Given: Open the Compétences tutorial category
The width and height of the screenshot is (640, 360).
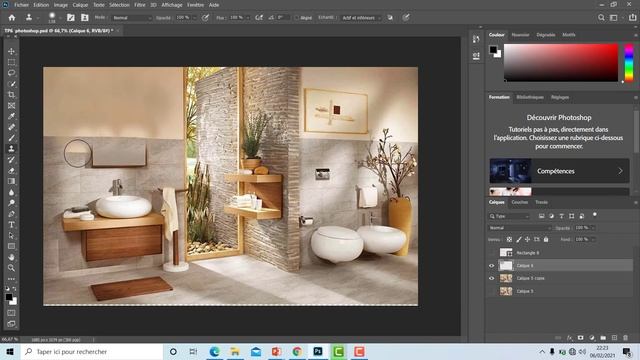Looking at the screenshot, I should [x=559, y=171].
